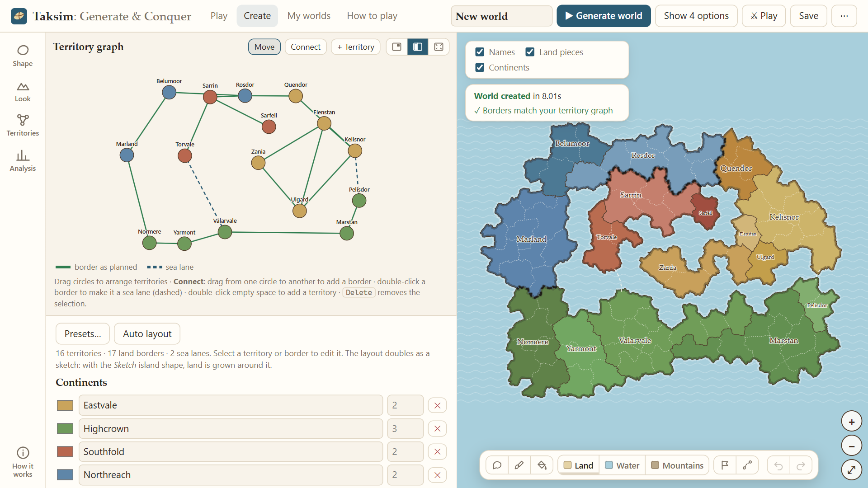Open the How to play tab

click(372, 16)
